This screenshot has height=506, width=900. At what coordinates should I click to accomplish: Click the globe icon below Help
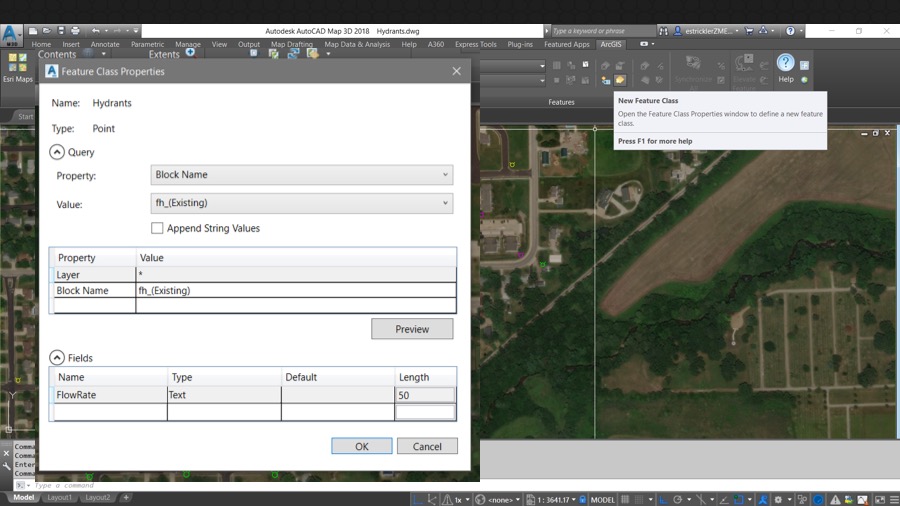(804, 80)
